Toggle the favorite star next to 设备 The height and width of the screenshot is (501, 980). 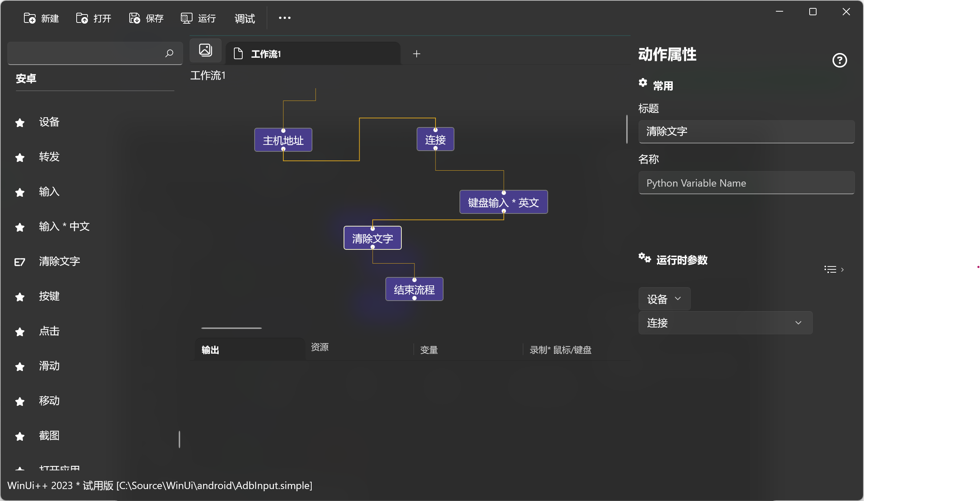(x=20, y=122)
